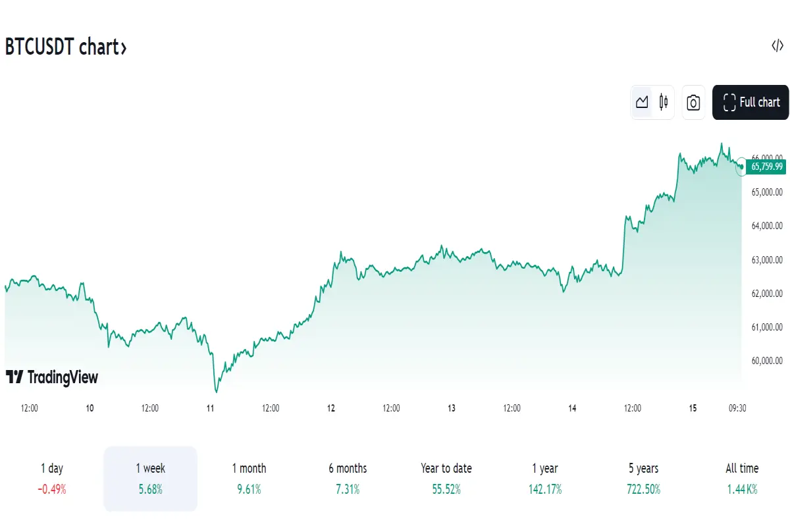The width and height of the screenshot is (790, 532).
Task: Select the 1 year range
Action: pyautogui.click(x=544, y=479)
